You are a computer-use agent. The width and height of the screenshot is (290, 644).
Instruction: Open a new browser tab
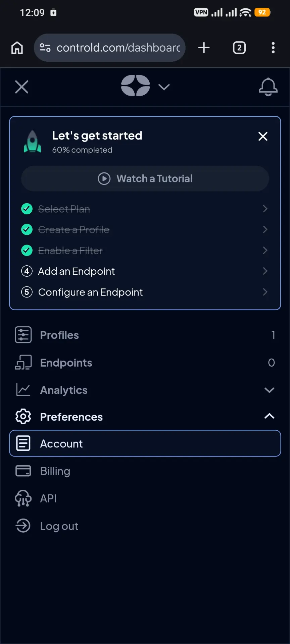pos(204,48)
